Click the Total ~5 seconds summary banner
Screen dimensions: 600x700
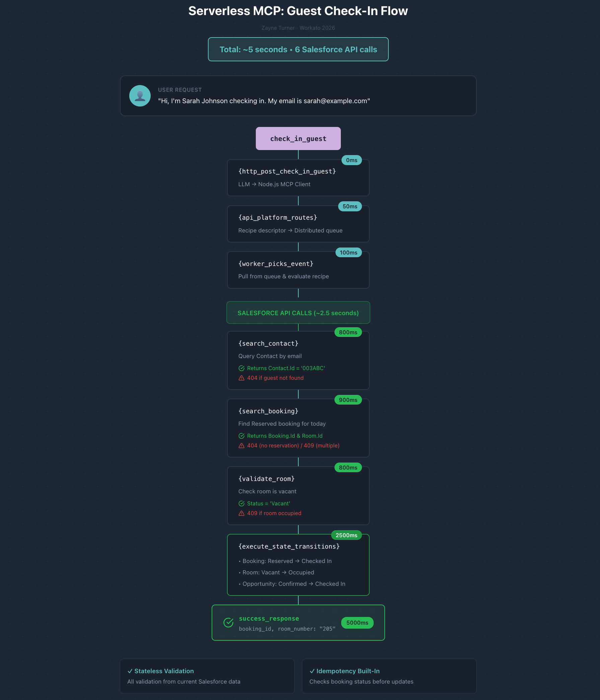click(298, 49)
